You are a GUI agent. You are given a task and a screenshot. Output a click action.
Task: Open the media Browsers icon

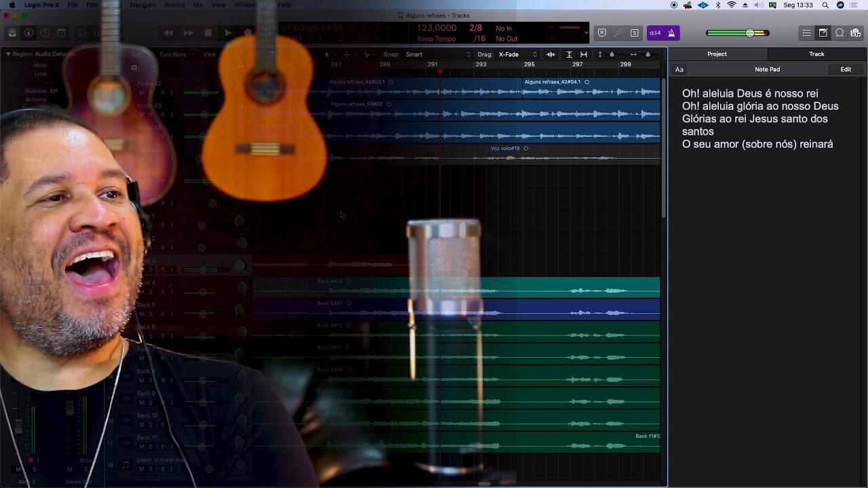coord(855,33)
